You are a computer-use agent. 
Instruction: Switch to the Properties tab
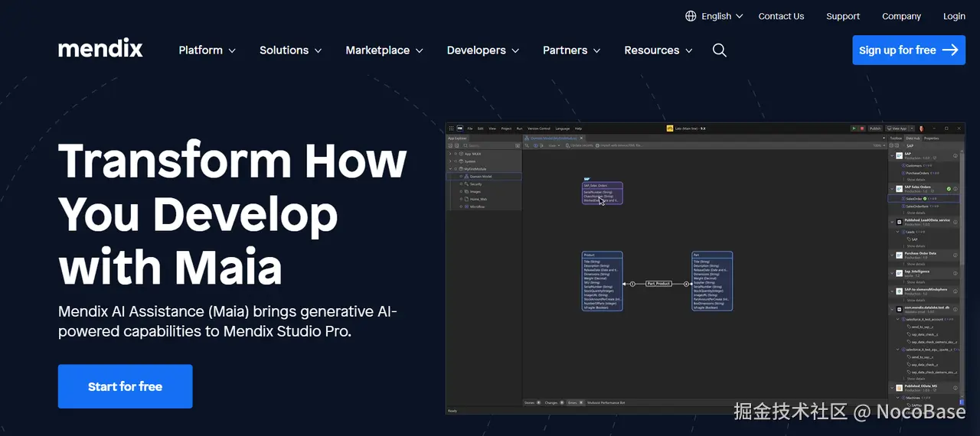[932, 138]
